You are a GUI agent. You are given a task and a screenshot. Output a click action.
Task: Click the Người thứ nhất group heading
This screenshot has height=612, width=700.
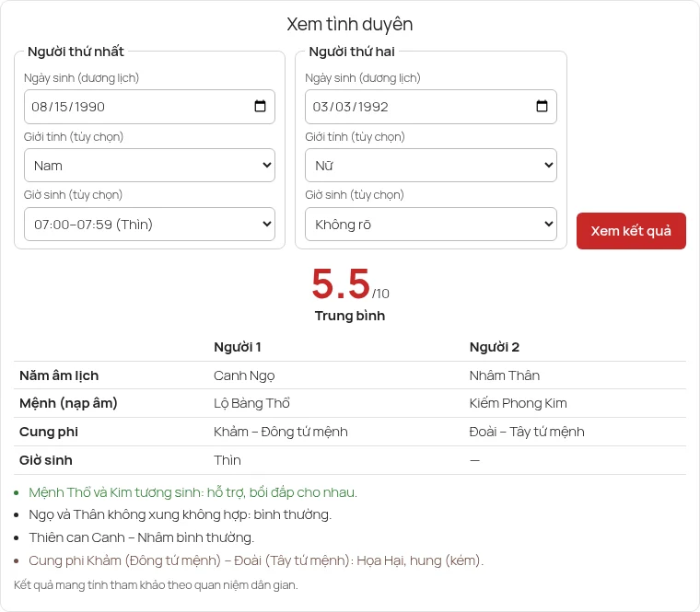pos(76,52)
